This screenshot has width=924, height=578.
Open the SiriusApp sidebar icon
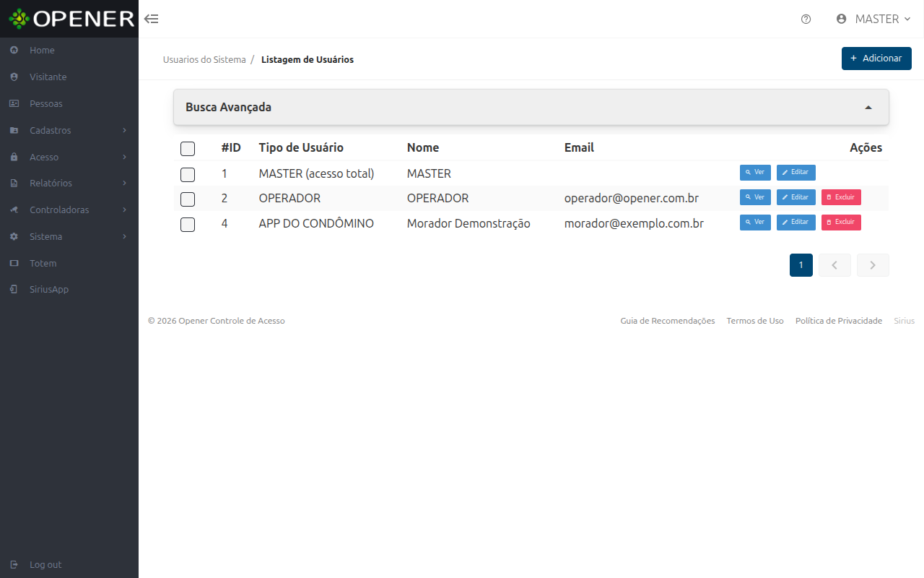point(14,289)
